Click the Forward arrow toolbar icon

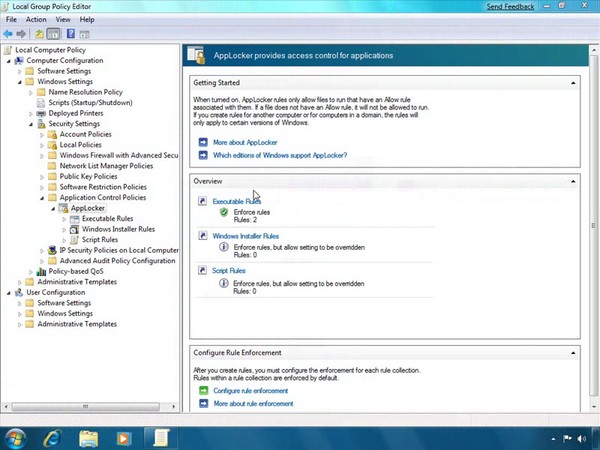[x=21, y=34]
